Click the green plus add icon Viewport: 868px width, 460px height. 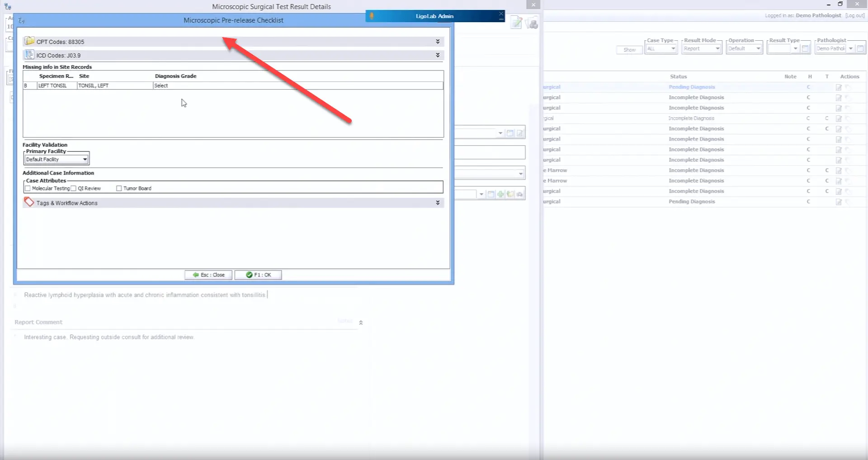pyautogui.click(x=500, y=194)
